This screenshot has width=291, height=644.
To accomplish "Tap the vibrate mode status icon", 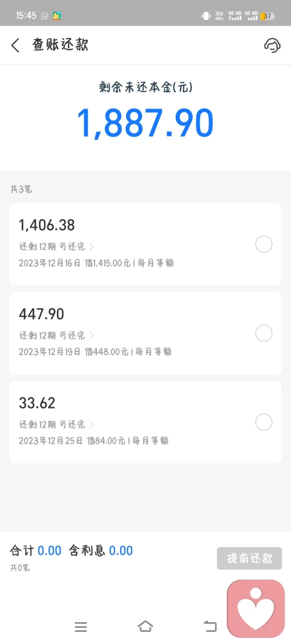I will pyautogui.click(x=206, y=16).
